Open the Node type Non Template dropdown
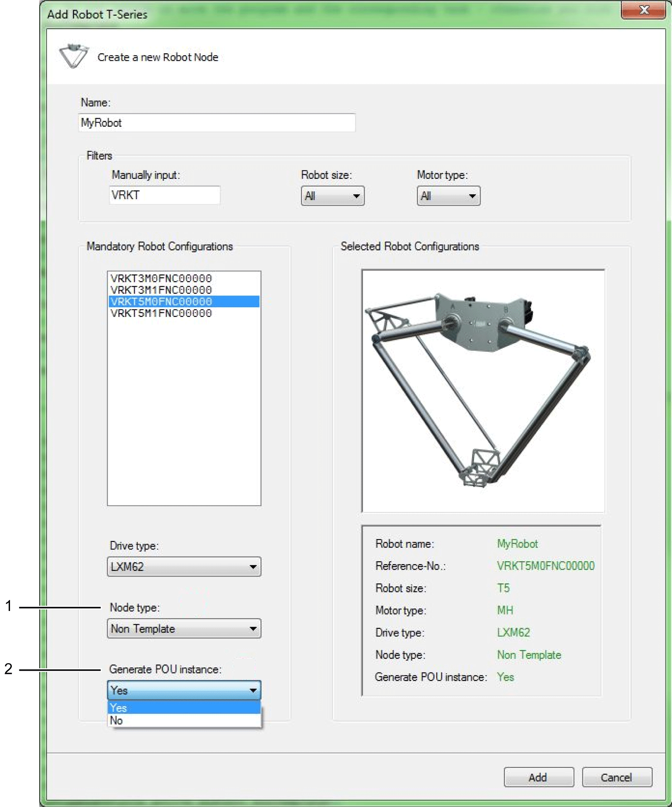Image resolution: width=672 pixels, height=807 pixels. click(x=184, y=629)
